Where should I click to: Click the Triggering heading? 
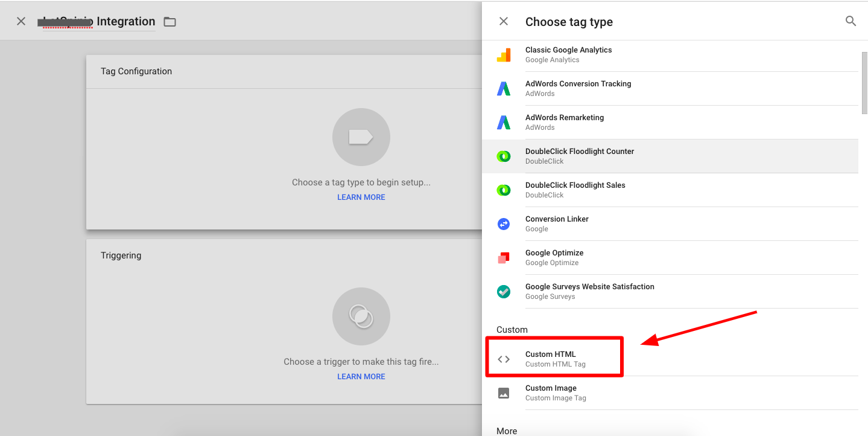121,255
